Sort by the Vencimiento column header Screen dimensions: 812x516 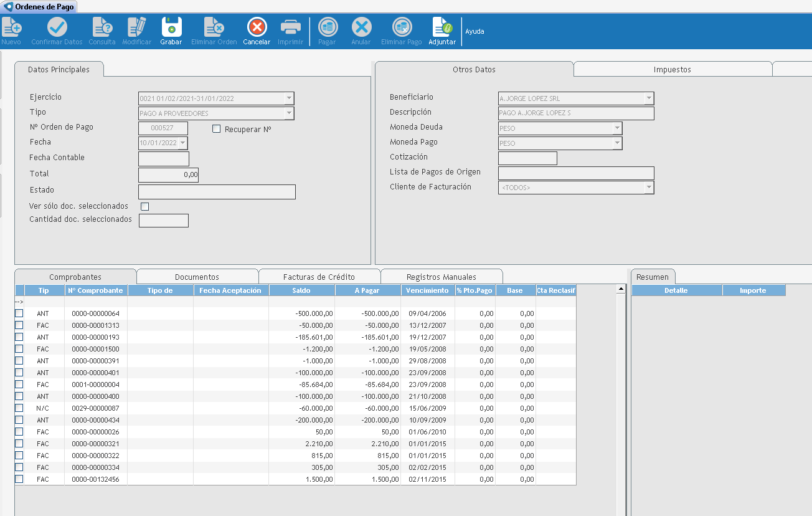pyautogui.click(x=427, y=290)
